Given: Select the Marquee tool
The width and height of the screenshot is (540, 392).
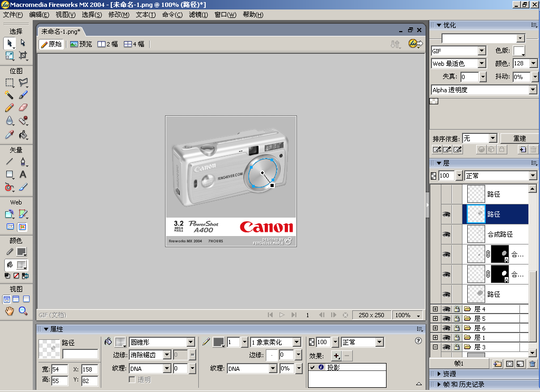Looking at the screenshot, I should tap(9, 83).
